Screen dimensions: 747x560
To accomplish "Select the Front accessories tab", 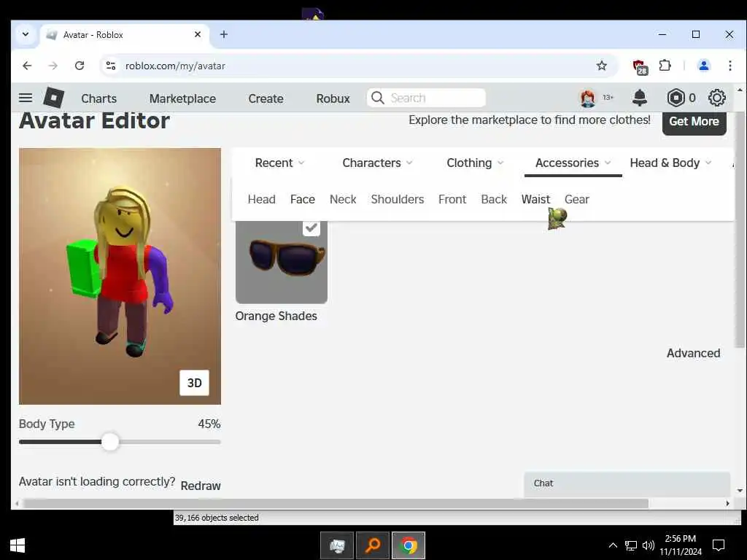I will click(452, 199).
